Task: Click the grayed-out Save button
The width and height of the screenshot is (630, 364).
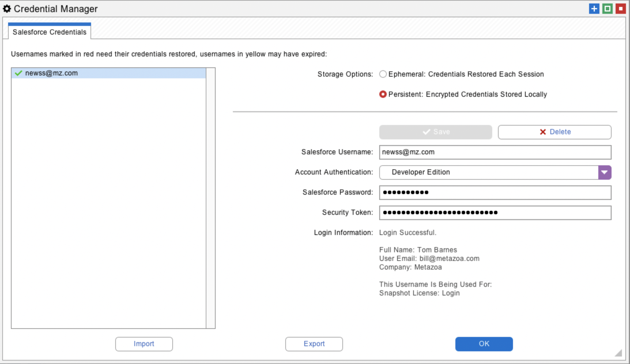Action: tap(435, 132)
